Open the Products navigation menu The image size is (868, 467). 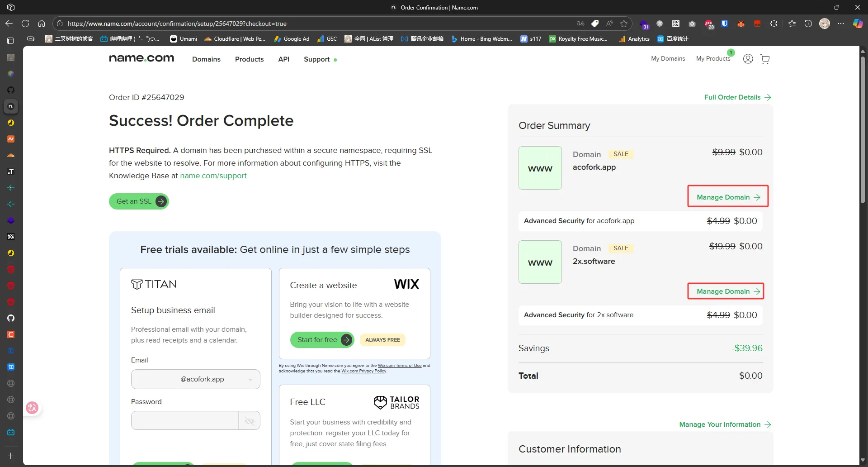pos(249,59)
